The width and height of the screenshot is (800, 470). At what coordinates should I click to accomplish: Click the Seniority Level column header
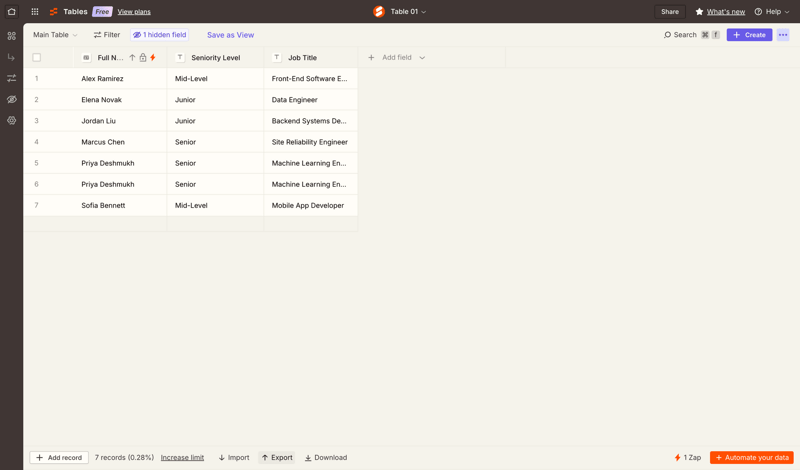click(215, 58)
